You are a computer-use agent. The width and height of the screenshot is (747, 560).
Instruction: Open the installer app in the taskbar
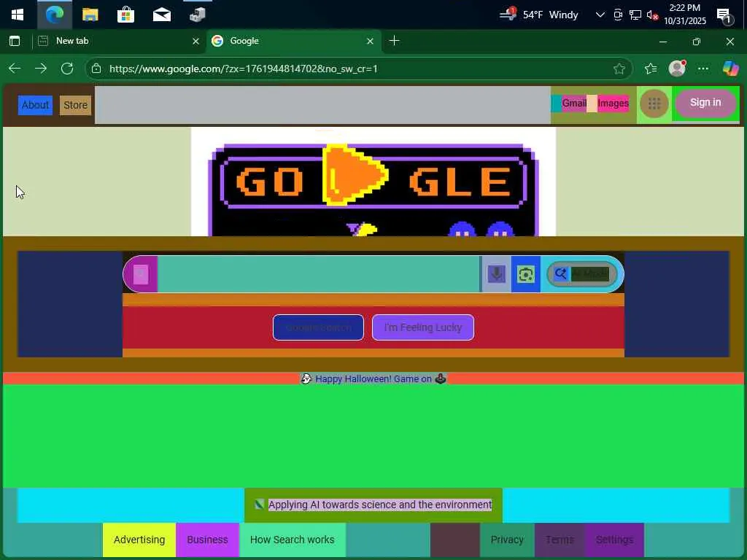pyautogui.click(x=197, y=15)
